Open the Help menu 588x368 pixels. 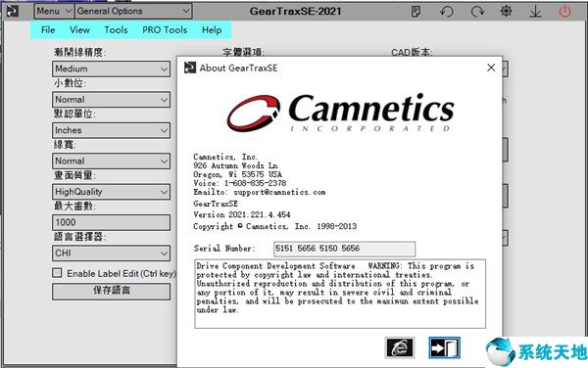point(212,30)
